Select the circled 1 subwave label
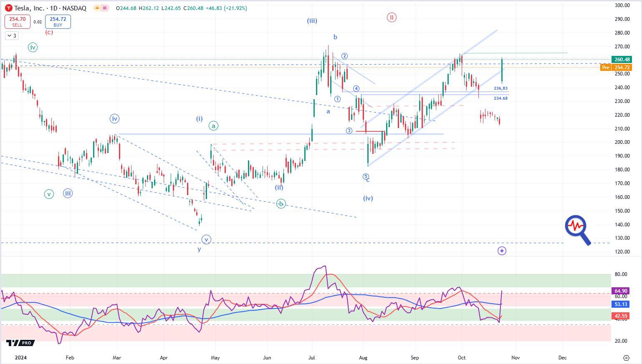This screenshot has width=642, height=364. coord(337,99)
